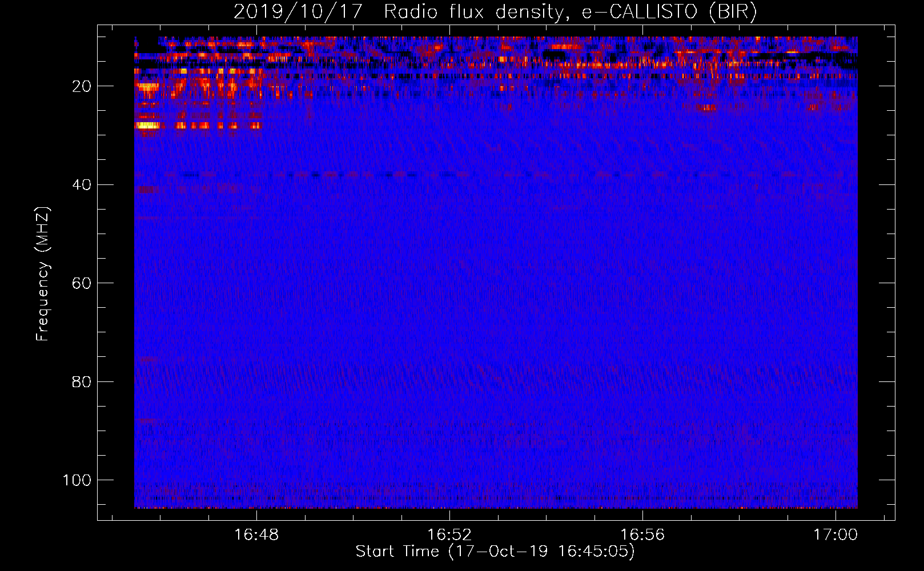Click the 'Start Time (17-Oct-19 16:45:05)' label
Viewport: 924px width, 571px height.
pyautogui.click(x=495, y=552)
